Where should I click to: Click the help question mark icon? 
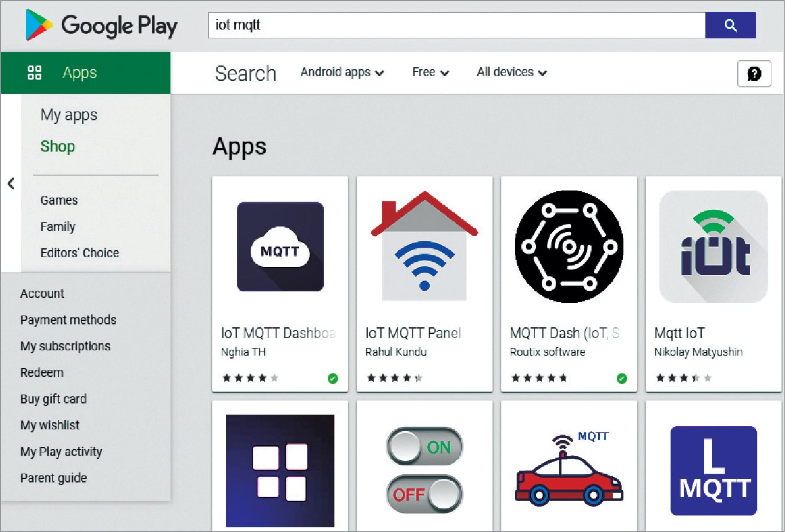(754, 74)
